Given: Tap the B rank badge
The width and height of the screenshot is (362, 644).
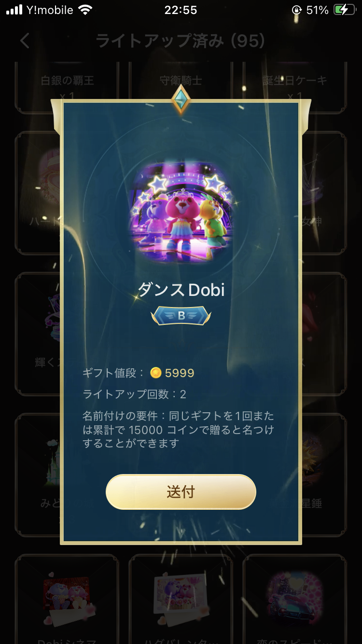Looking at the screenshot, I should tap(181, 316).
